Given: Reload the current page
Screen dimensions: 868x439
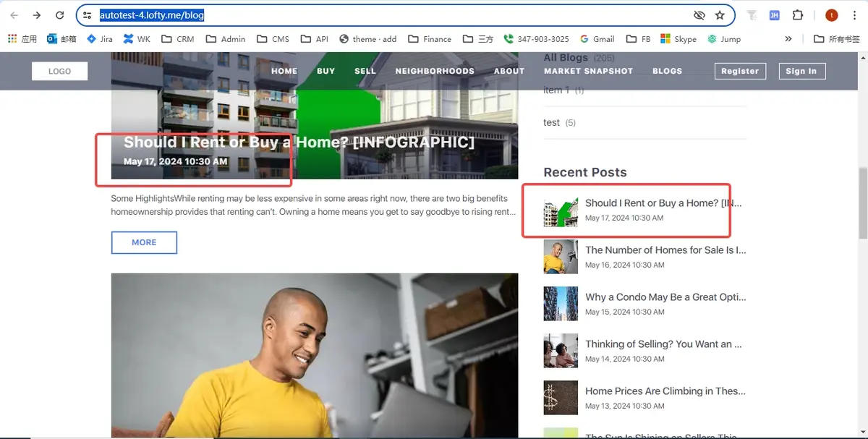Looking at the screenshot, I should coord(60,15).
